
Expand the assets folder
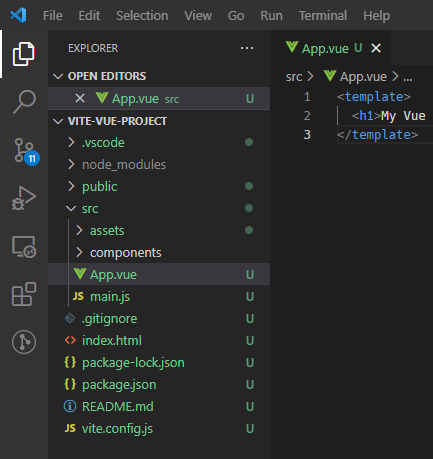(79, 230)
